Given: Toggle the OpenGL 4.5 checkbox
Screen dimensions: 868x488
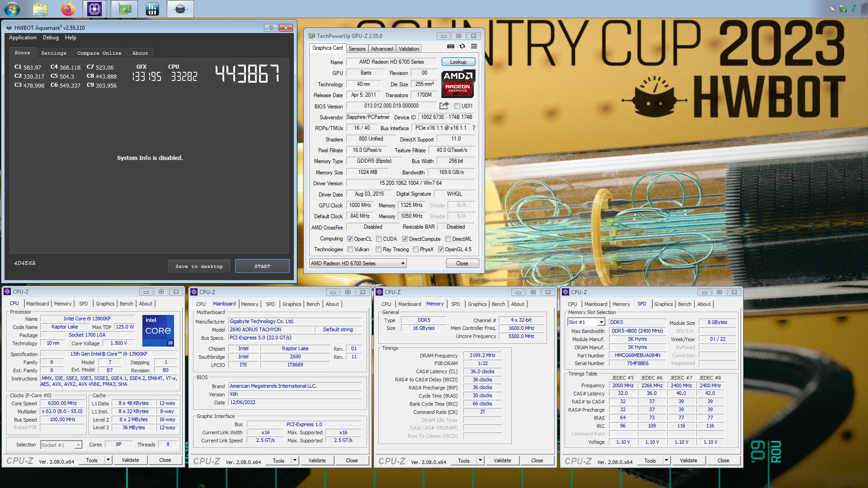Looking at the screenshot, I should pos(441,249).
